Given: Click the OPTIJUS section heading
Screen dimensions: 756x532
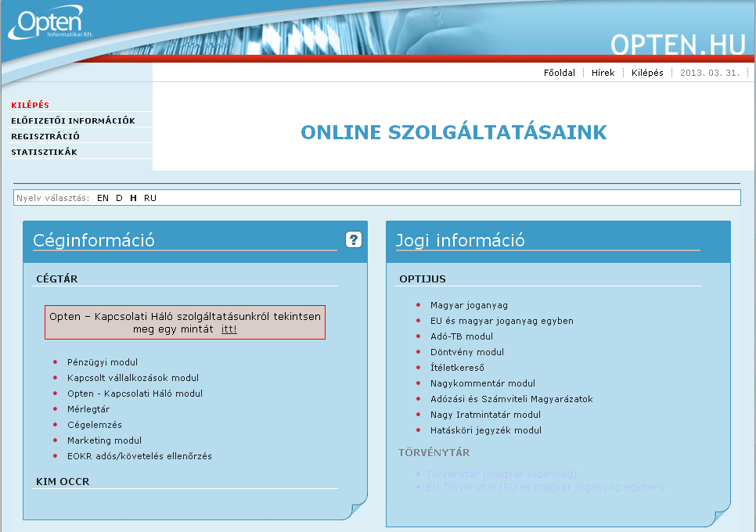Looking at the screenshot, I should [x=423, y=279].
